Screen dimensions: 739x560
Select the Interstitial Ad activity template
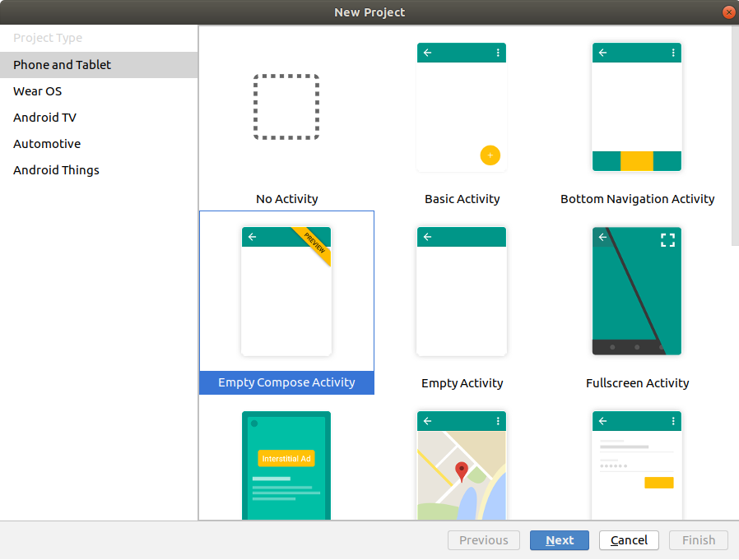(x=286, y=465)
